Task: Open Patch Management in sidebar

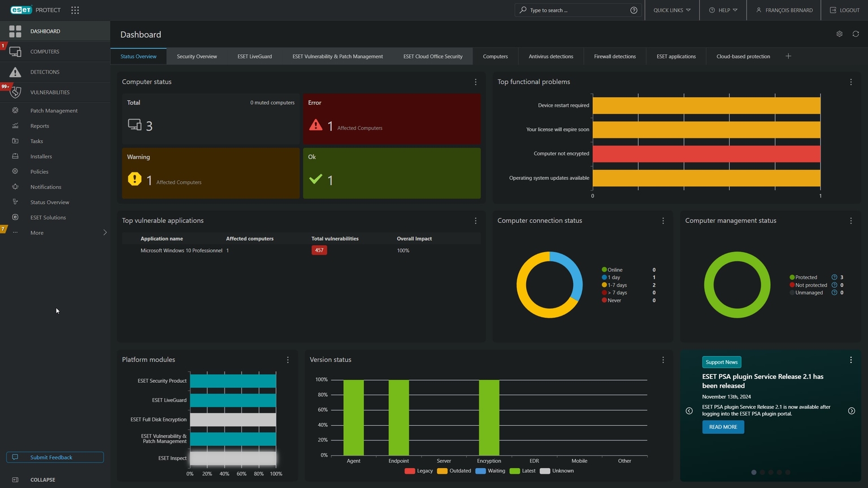Action: pyautogui.click(x=54, y=111)
